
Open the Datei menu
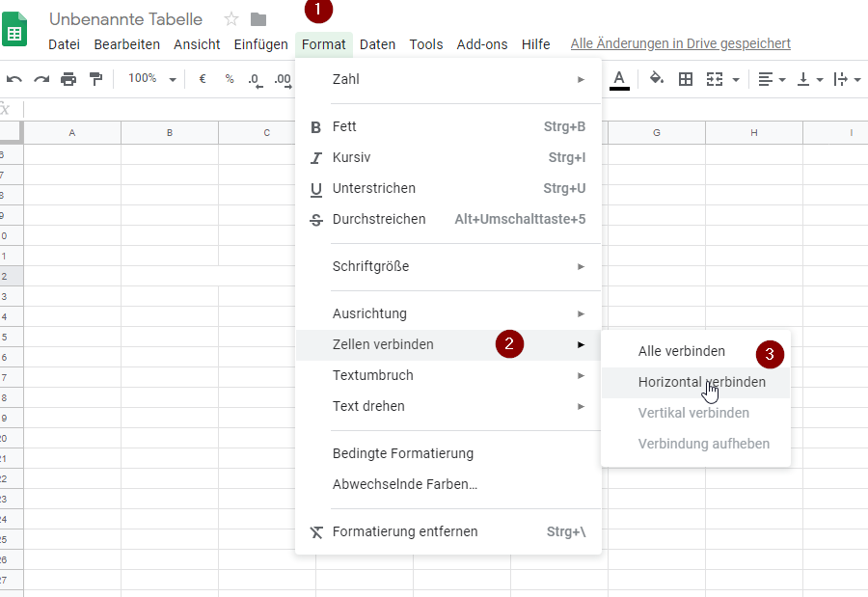pos(65,44)
